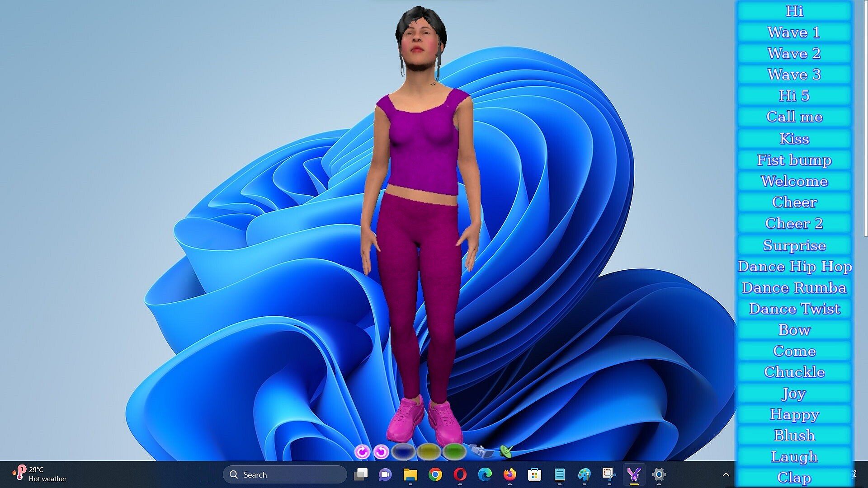Screen dimensions: 868x488
Task: Click the rotate counterclockwise pink icon
Action: pos(381,451)
